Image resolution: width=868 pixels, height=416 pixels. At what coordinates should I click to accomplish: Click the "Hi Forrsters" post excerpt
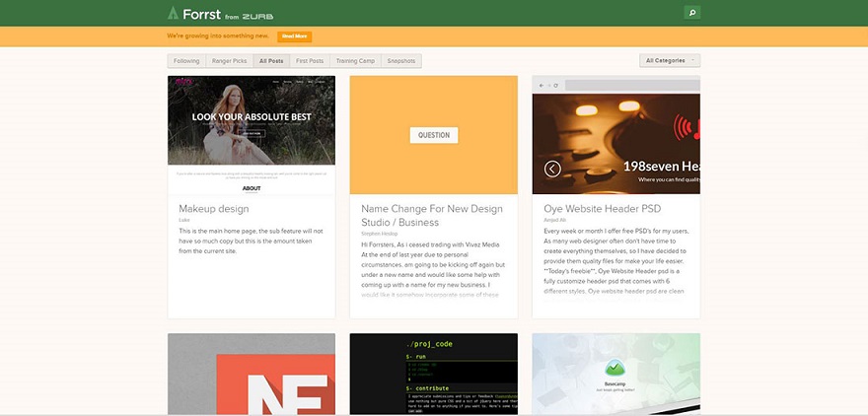(433, 270)
